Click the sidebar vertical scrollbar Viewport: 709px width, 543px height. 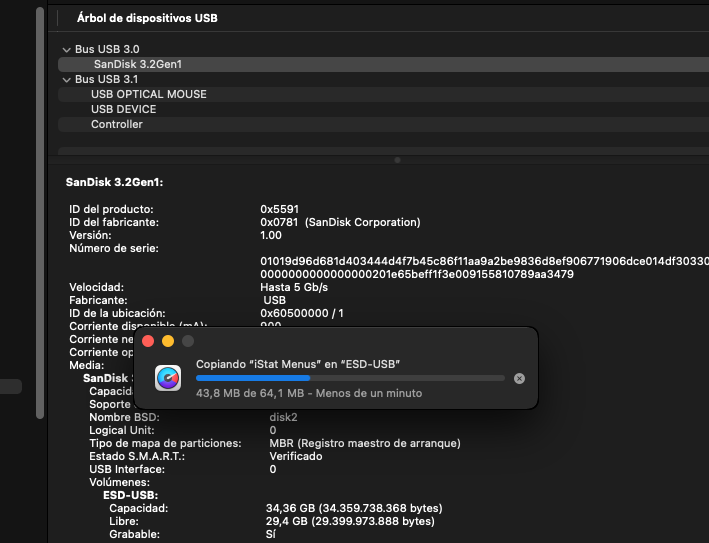click(40, 212)
